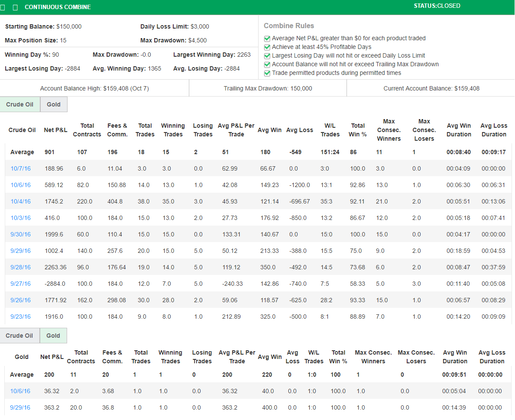Image resolution: width=515 pixels, height=420 pixels.
Task: Open the 9/30/16 Crude Oil date link
Action: [20, 234]
